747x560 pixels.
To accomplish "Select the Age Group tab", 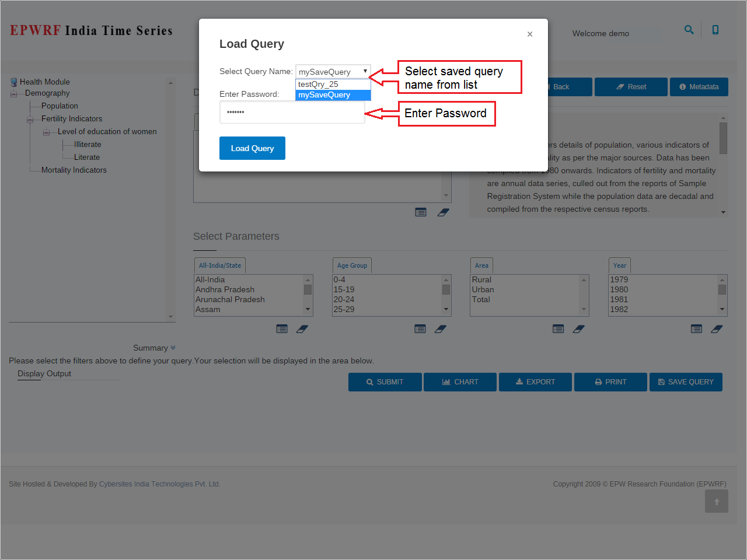I will [352, 265].
